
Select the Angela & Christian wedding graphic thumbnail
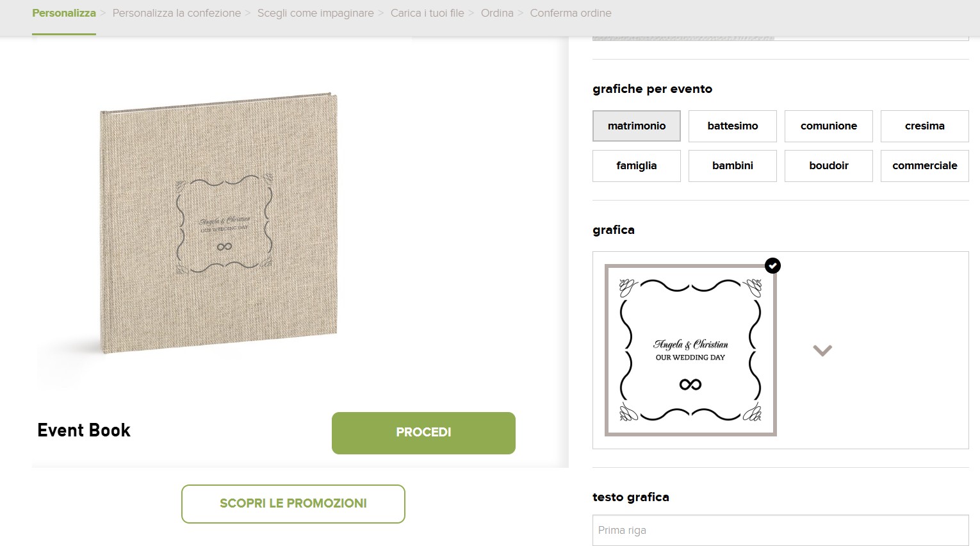pos(690,350)
